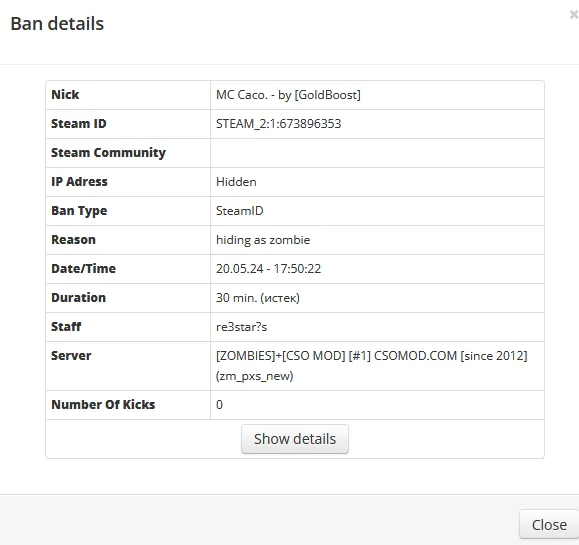Click the map name zm_pxs_new
This screenshot has width=579, height=545.
click(254, 376)
